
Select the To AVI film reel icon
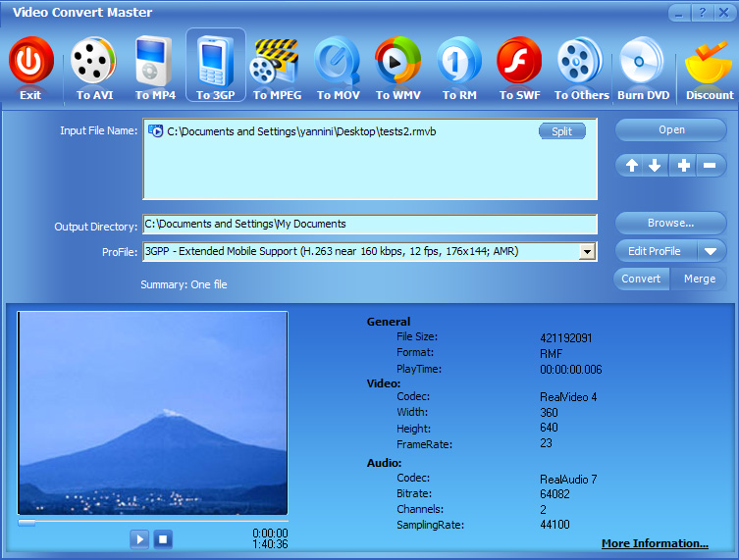coord(93,60)
